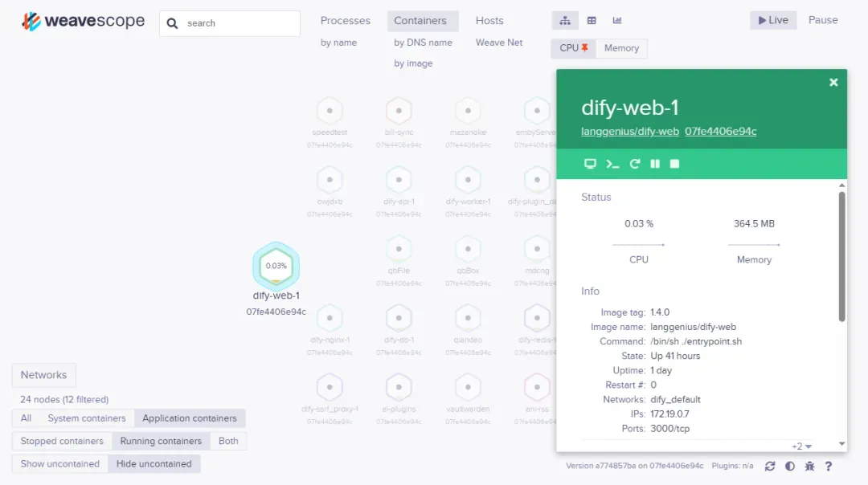Toggle the CPU metric overlay
Image resolution: width=868 pixels, height=485 pixels.
pos(574,48)
